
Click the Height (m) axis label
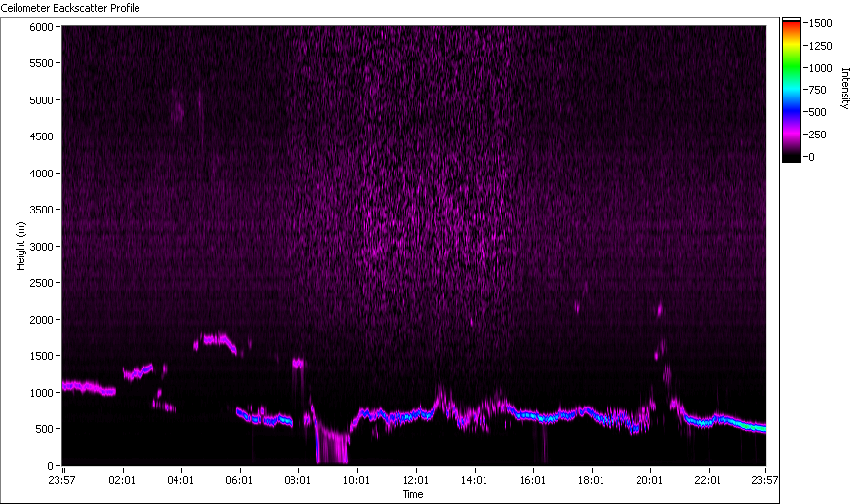[x=20, y=247]
